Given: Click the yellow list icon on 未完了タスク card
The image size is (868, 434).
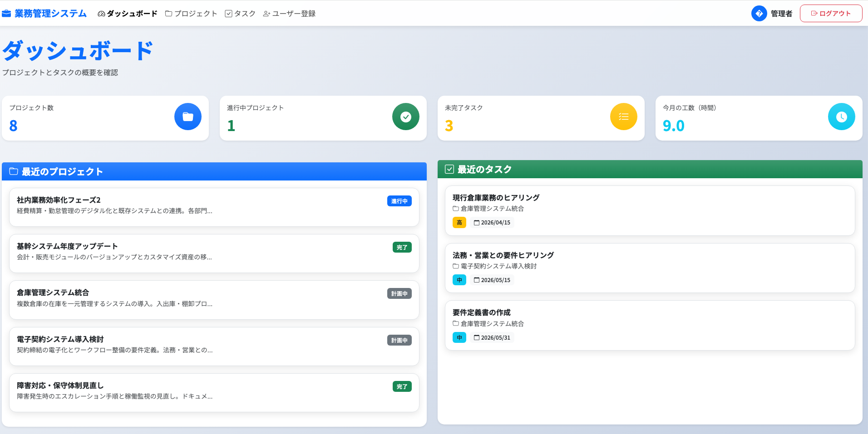Looking at the screenshot, I should tap(623, 117).
